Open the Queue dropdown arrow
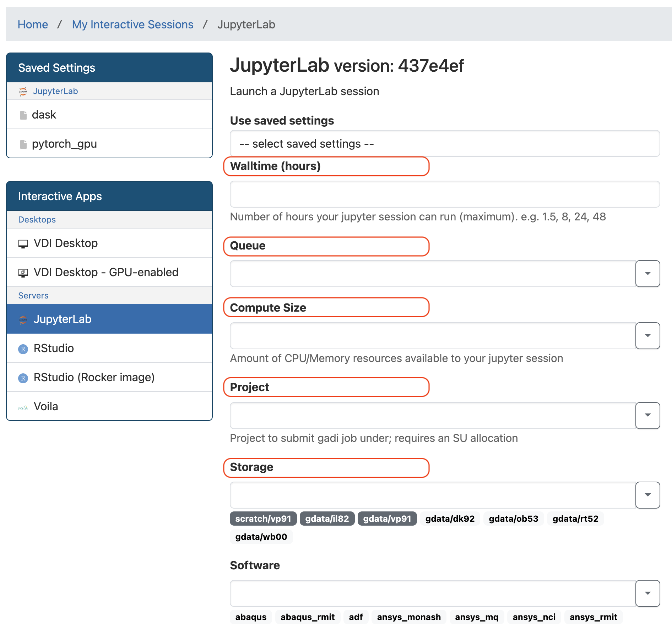The height and width of the screenshot is (636, 672). point(647,273)
